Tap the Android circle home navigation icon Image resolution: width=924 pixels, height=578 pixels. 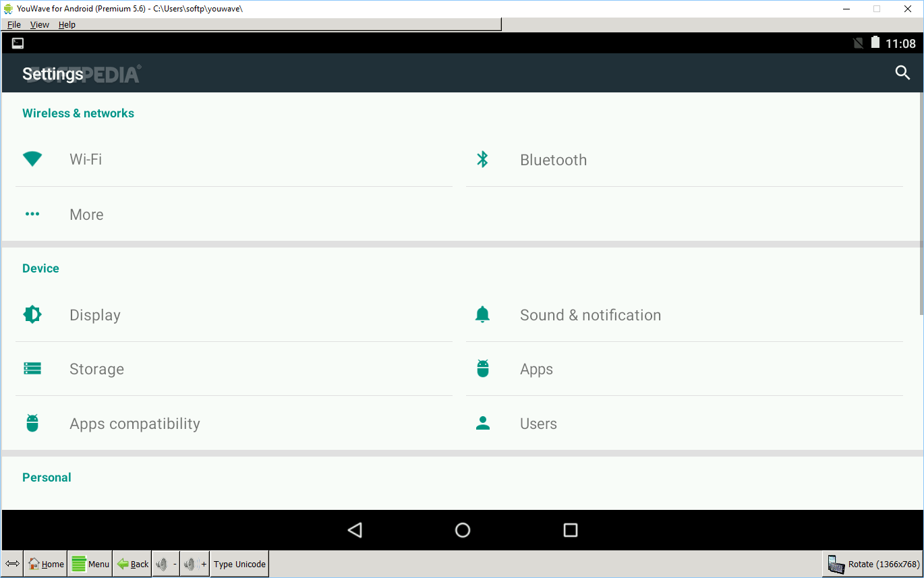coord(463,530)
